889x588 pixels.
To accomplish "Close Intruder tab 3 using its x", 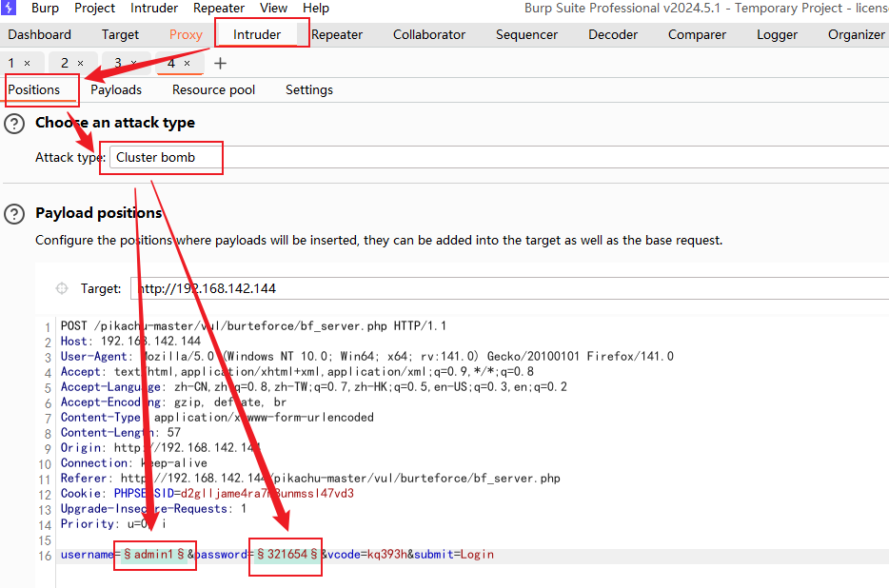I will click(134, 63).
